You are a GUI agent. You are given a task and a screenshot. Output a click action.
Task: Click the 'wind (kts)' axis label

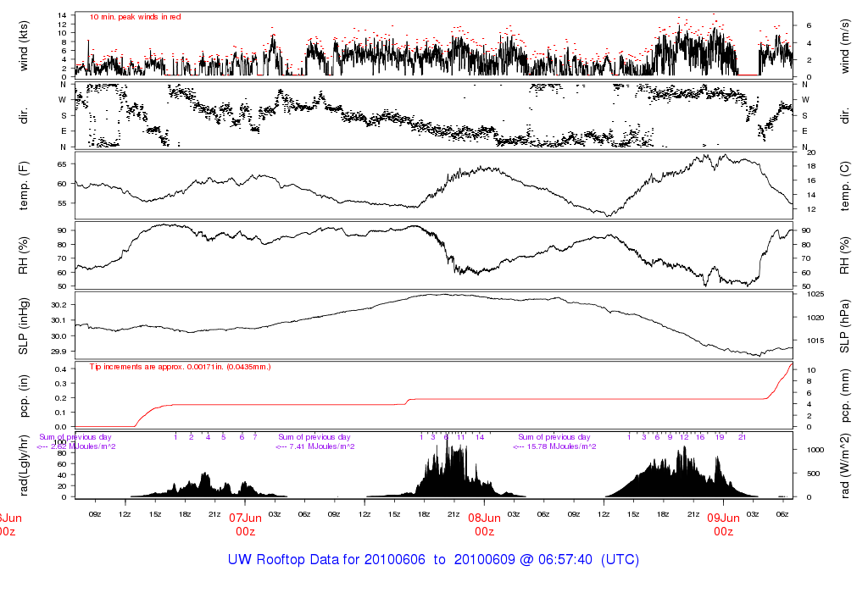[x=23, y=46]
